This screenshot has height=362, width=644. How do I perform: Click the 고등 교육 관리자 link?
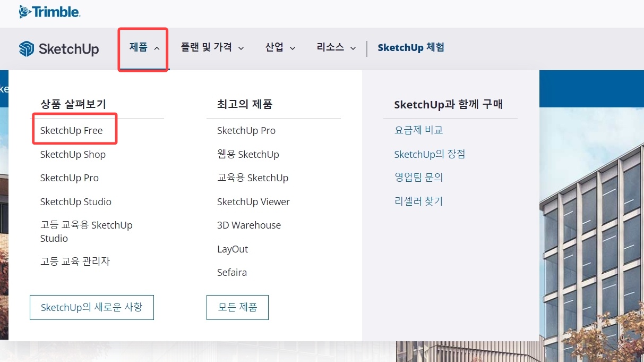(75, 261)
